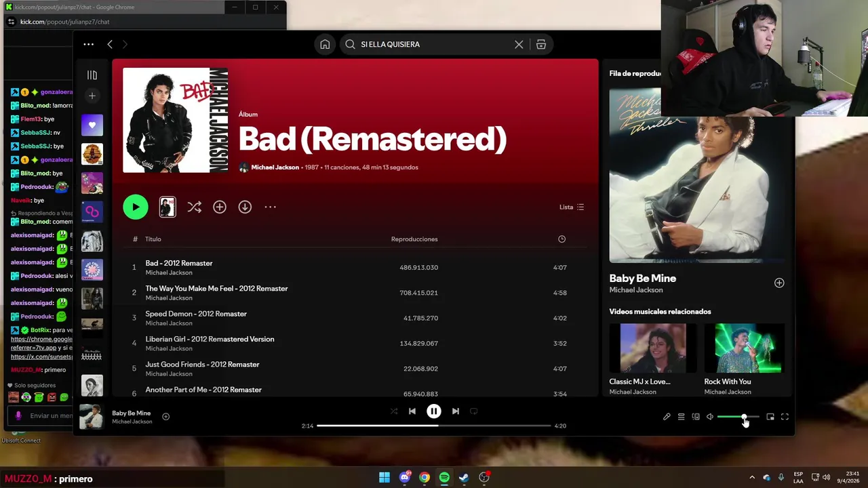Open the miniplayer icon
The height and width of the screenshot is (488, 868).
(770, 417)
